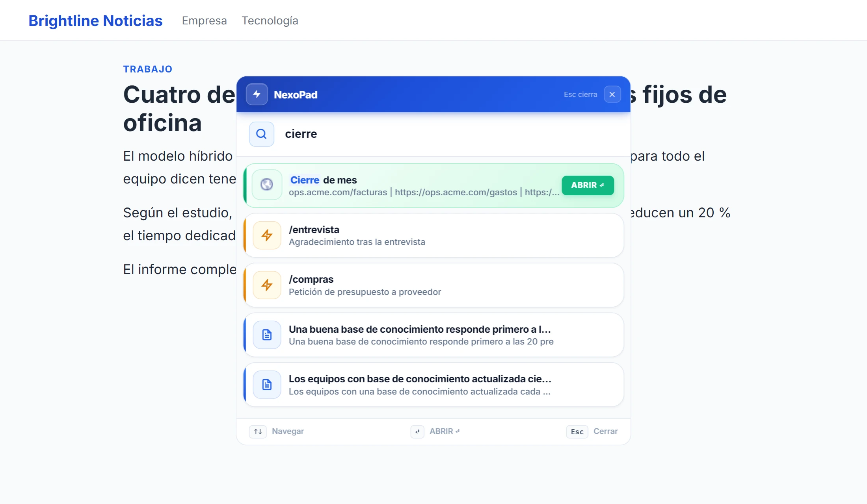Click the 'Agradecimiento tras la entrevista' description
The image size is (867, 504).
coord(357,242)
